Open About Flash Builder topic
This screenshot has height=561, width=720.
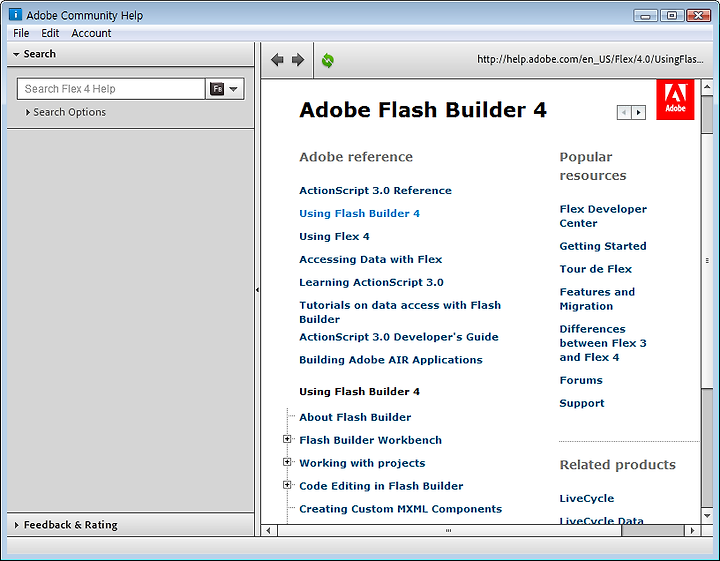(x=355, y=417)
